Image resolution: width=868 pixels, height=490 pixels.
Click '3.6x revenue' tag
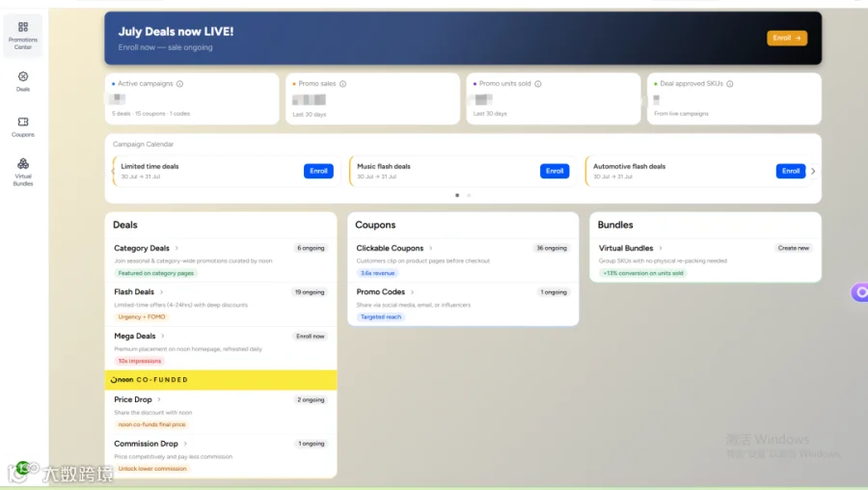377,273
